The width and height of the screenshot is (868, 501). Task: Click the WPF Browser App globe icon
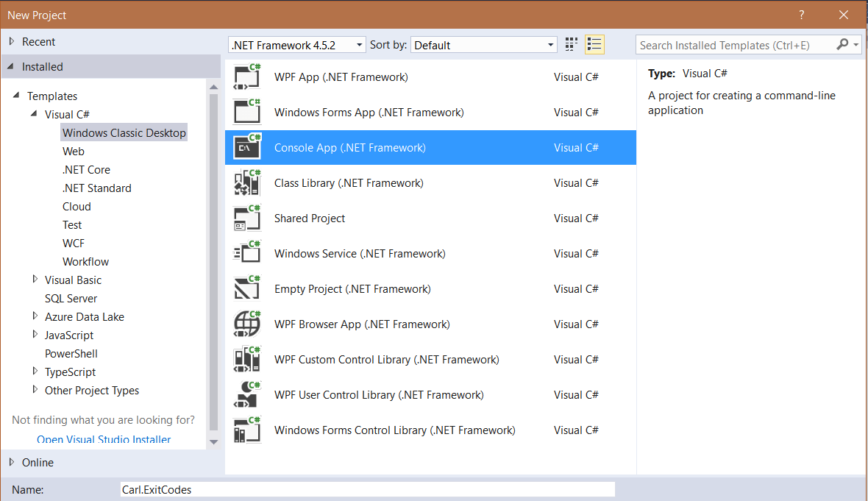(247, 324)
